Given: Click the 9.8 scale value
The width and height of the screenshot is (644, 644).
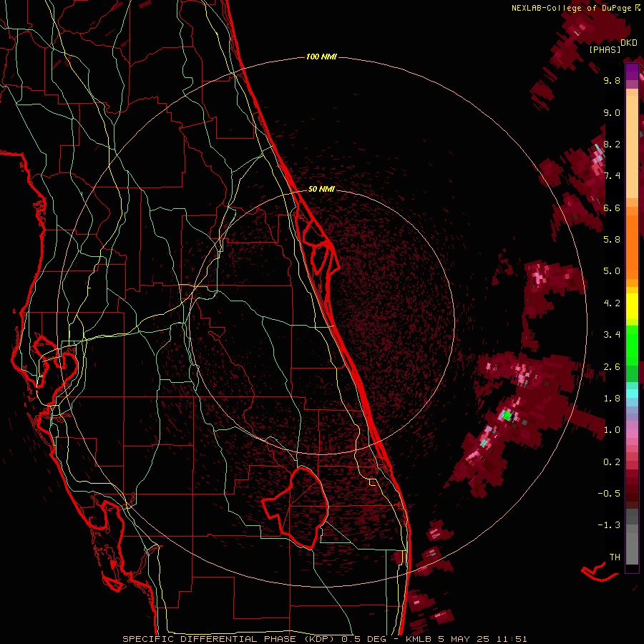Looking at the screenshot, I should click(612, 80).
